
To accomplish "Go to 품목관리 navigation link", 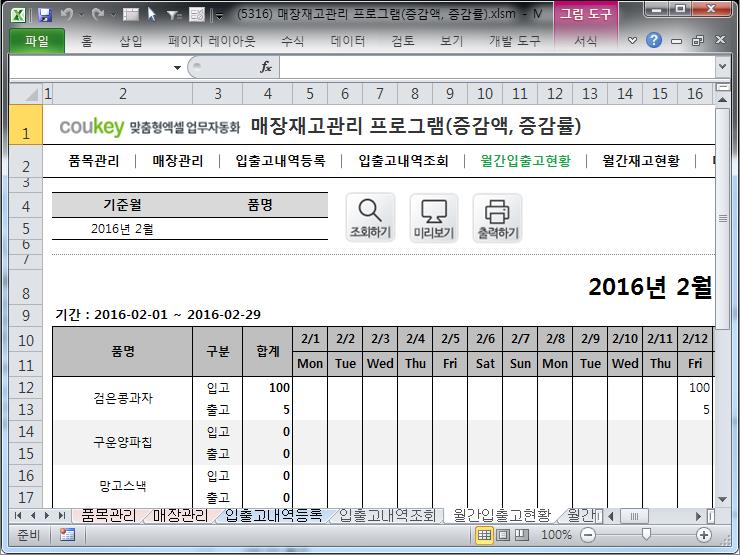I will [94, 161].
